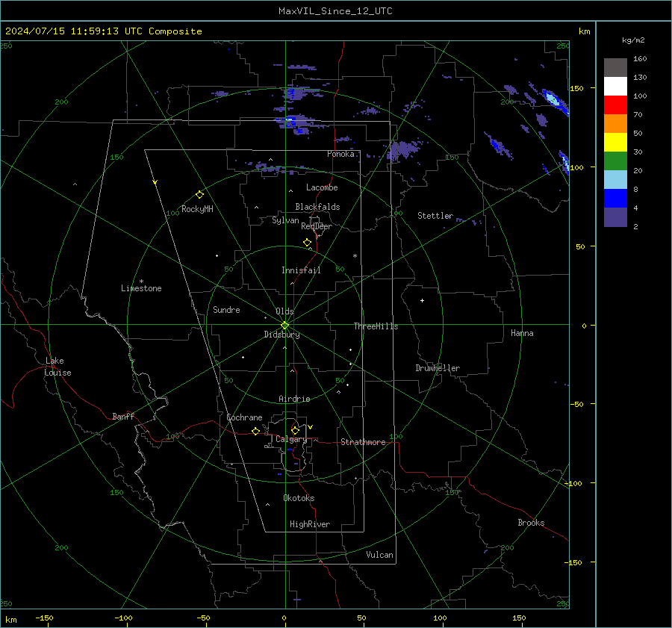
Task: Click the yellow diamond marker beside RockyMH
Action: point(199,195)
